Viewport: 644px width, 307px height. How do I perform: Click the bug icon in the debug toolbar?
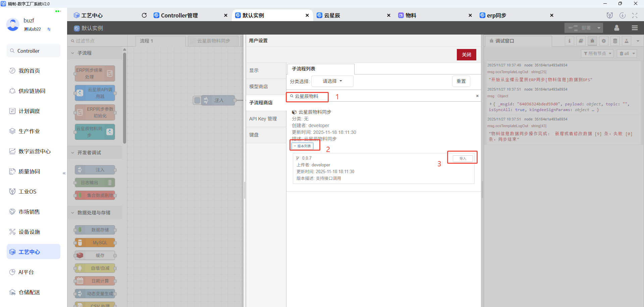[x=592, y=41]
